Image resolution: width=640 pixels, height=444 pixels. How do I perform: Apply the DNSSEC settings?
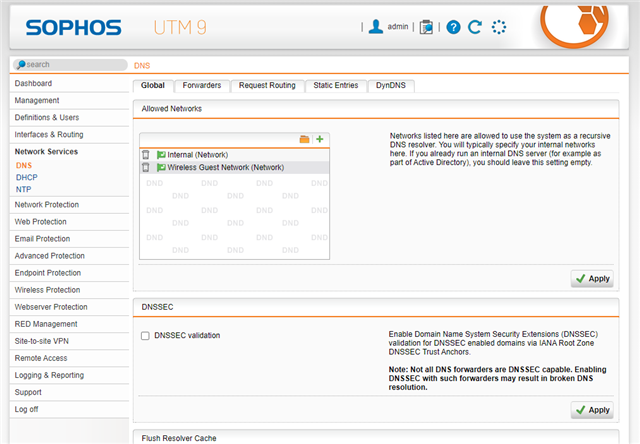tap(592, 410)
